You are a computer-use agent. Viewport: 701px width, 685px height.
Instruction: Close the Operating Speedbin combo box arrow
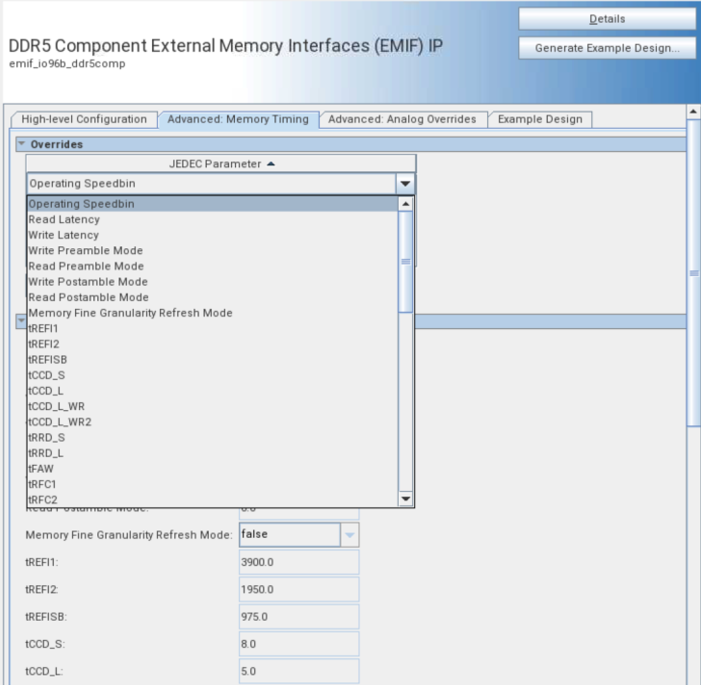click(405, 184)
